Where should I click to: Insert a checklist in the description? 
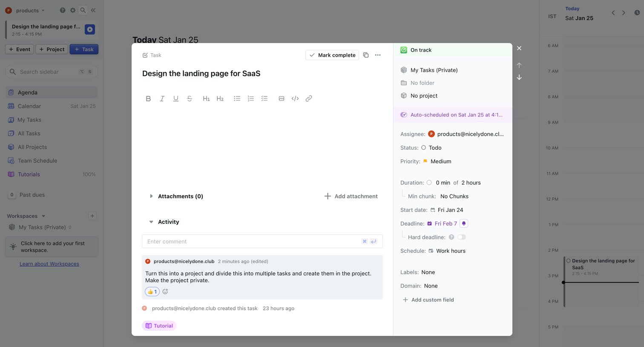[x=264, y=98]
